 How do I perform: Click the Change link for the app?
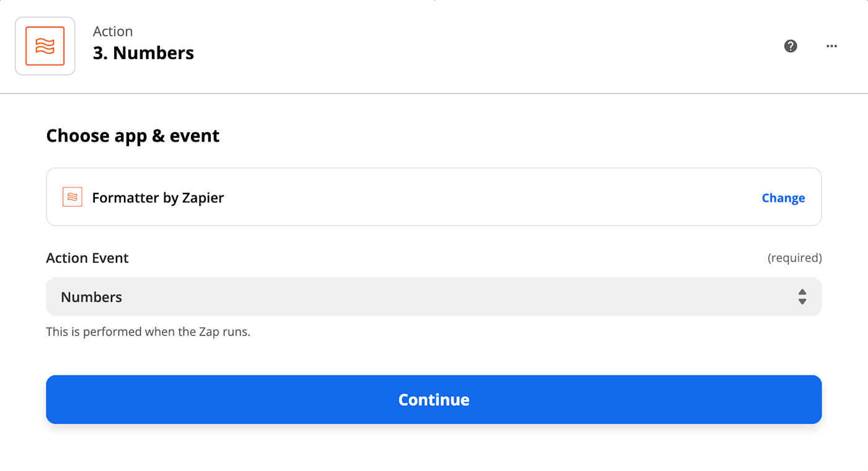pos(783,198)
